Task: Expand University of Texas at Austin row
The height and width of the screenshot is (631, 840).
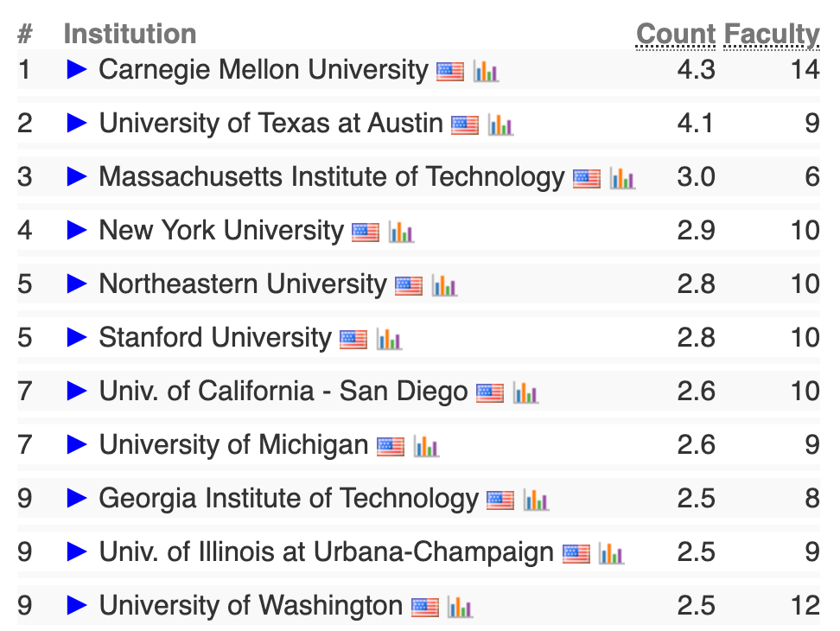Action: pyautogui.click(x=77, y=123)
